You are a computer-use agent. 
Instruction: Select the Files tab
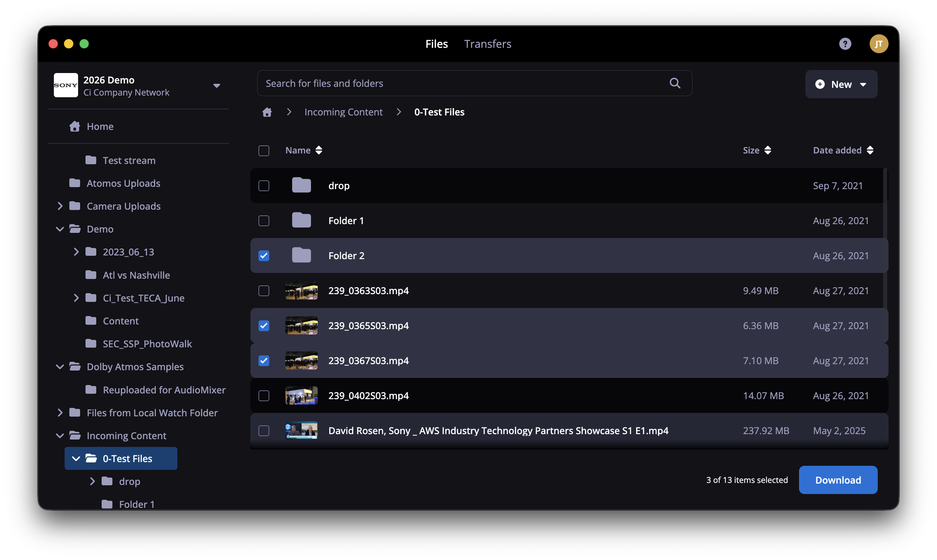click(437, 44)
